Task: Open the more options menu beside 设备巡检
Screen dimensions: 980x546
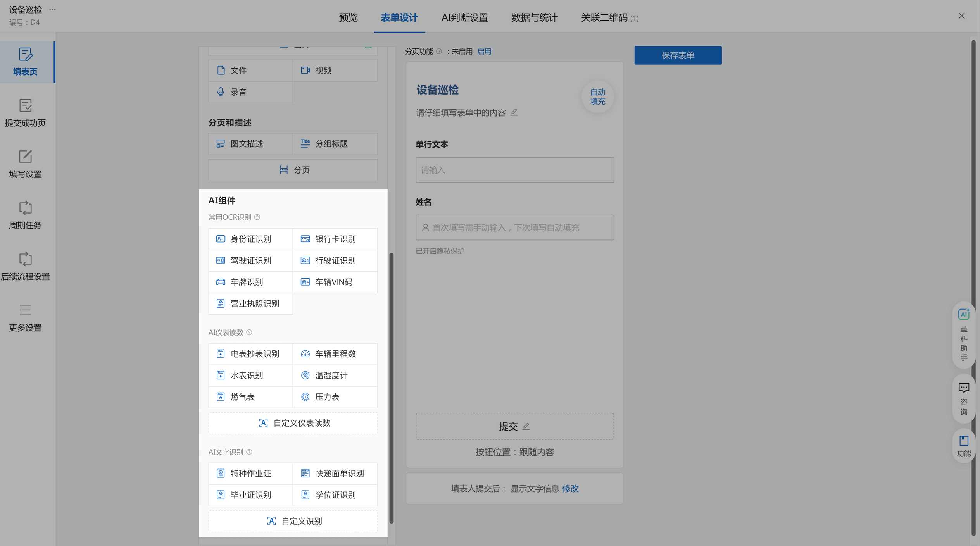Action: pos(52,9)
